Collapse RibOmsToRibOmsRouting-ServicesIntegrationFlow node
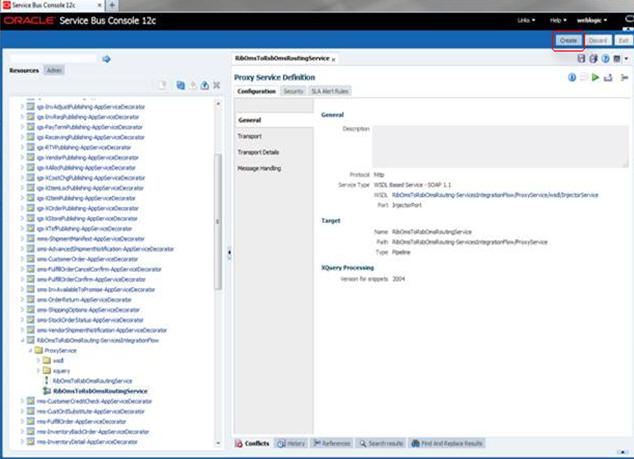Image resolution: width=634 pixels, height=459 pixels. (x=22, y=340)
